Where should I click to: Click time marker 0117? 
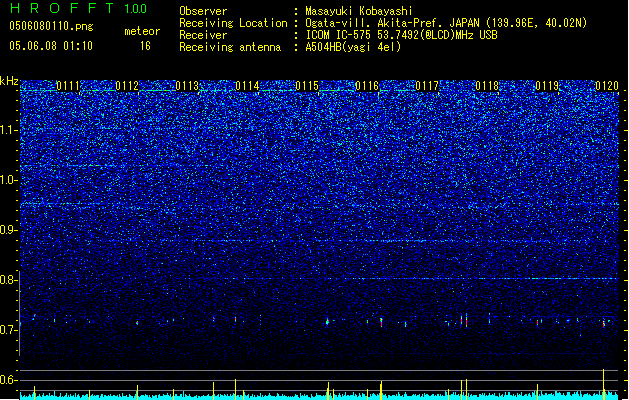click(427, 86)
